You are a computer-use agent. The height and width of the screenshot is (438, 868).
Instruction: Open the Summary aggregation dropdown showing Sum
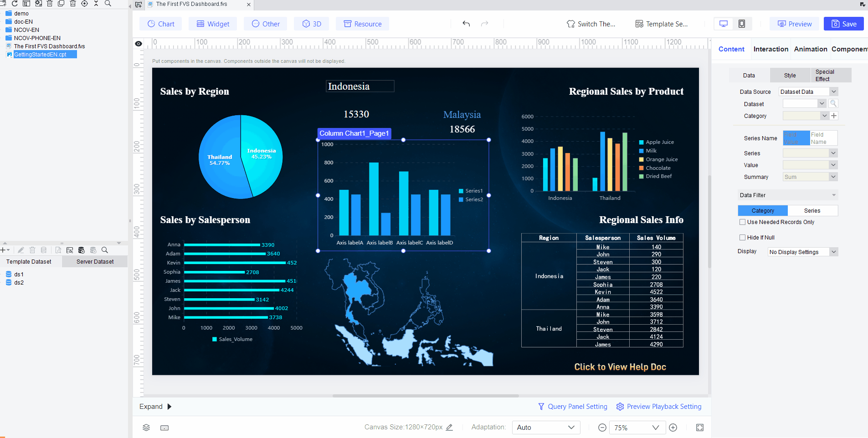point(810,177)
